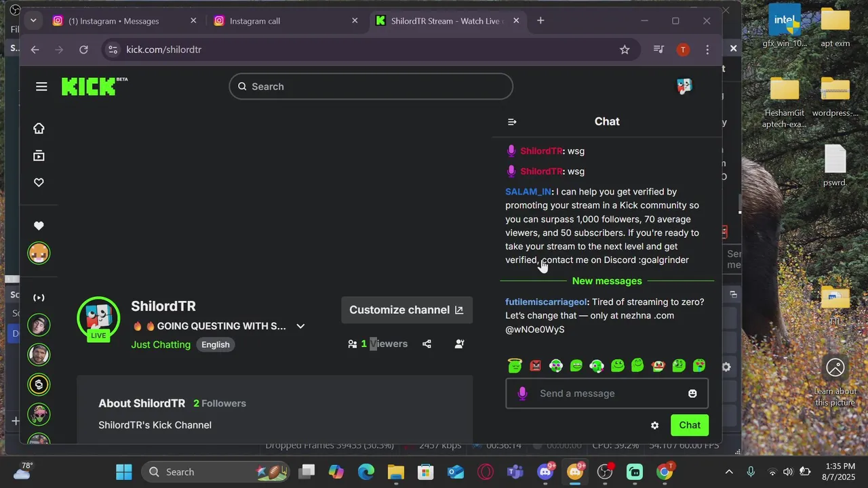Insert the heart-eyes drooling emote
The image size is (868, 488).
coord(699,366)
